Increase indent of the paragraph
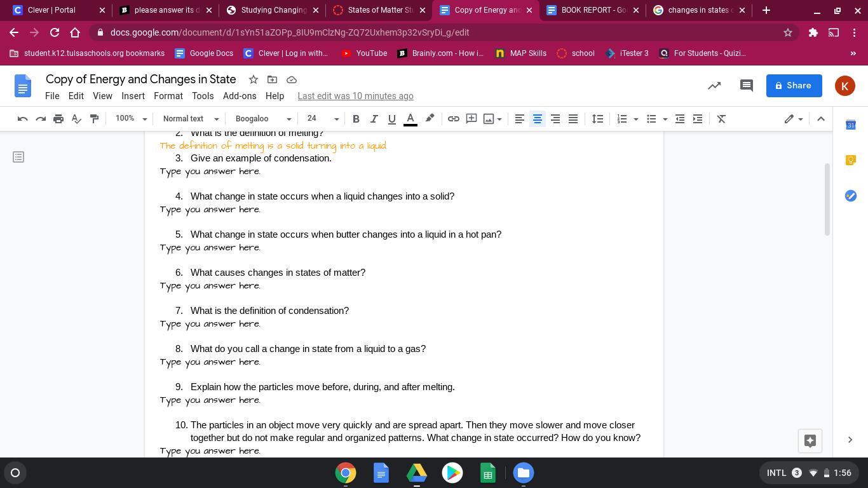 (x=698, y=119)
